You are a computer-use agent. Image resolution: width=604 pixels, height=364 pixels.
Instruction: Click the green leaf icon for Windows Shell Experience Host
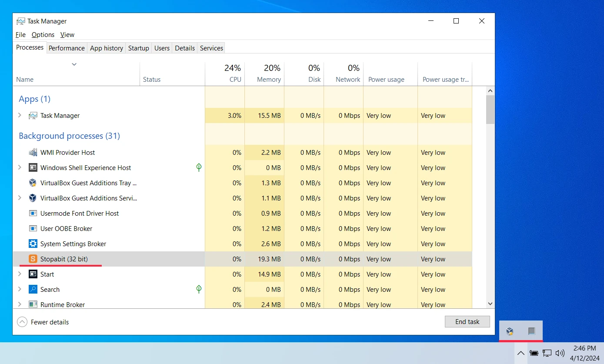(199, 167)
